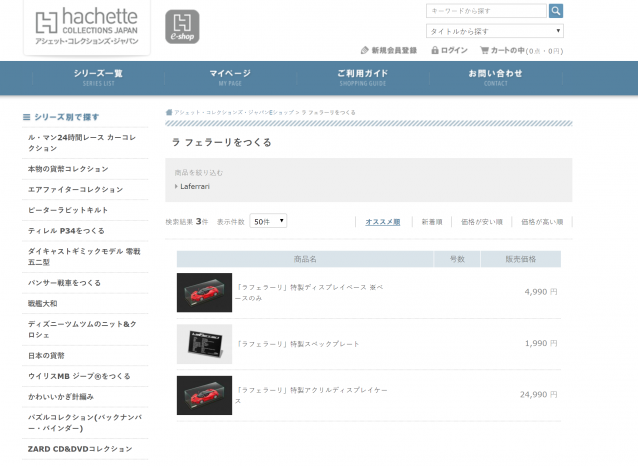Open かわいいかぎ針編み series
Image resolution: width=638 pixels, height=466 pixels.
(85, 397)
